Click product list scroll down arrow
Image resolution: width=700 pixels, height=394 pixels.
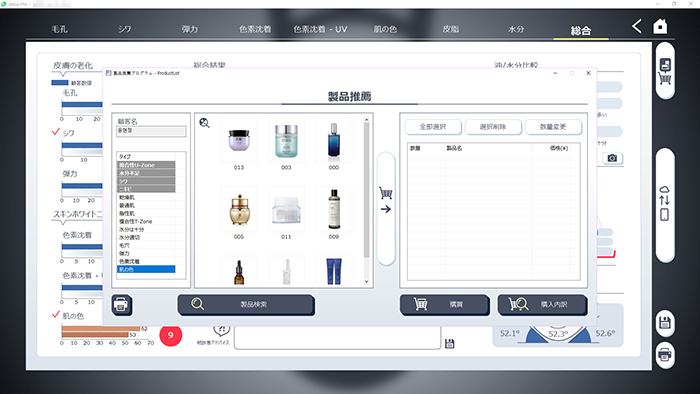367,282
